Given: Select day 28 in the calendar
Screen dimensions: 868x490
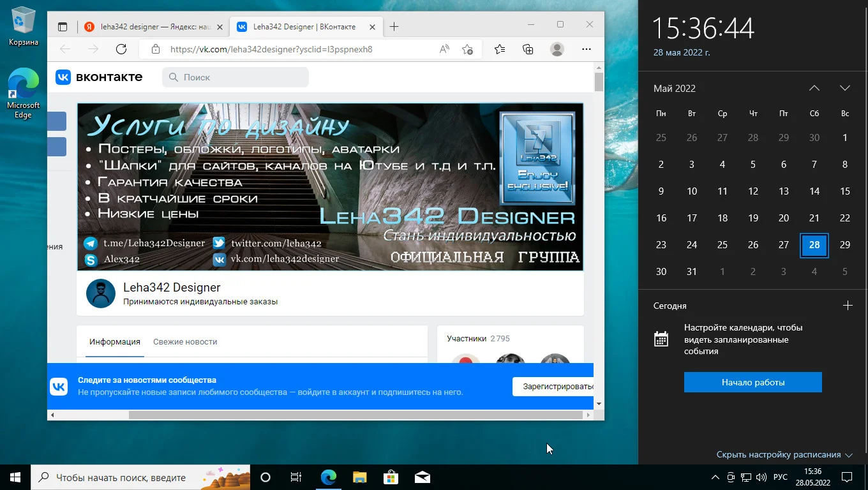Looking at the screenshot, I should pyautogui.click(x=814, y=245).
